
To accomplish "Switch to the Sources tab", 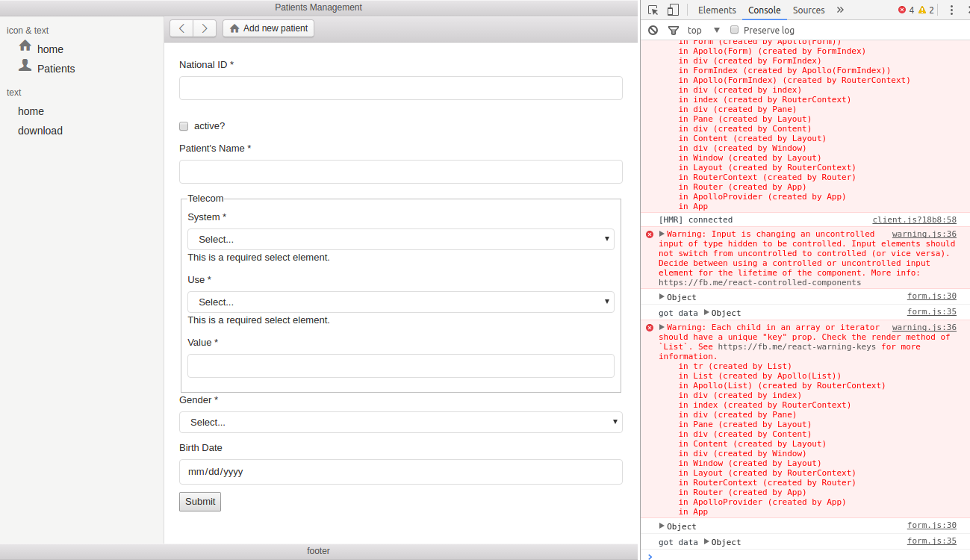I will [809, 10].
